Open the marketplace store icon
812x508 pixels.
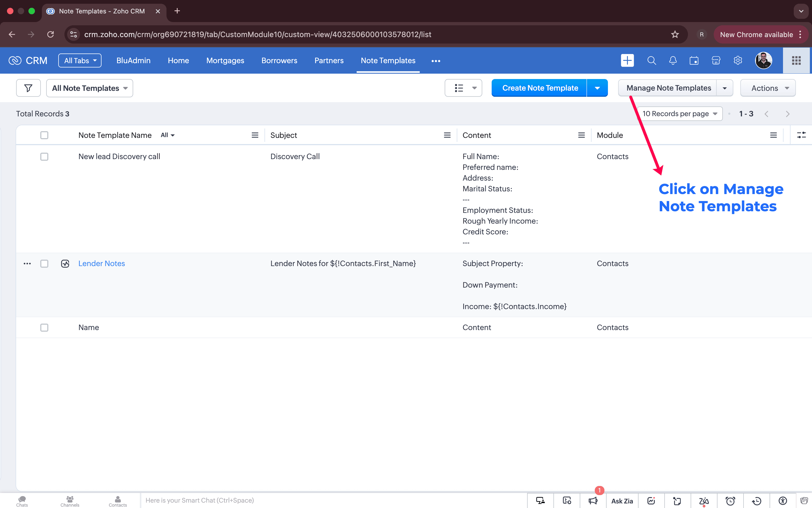[x=716, y=60]
